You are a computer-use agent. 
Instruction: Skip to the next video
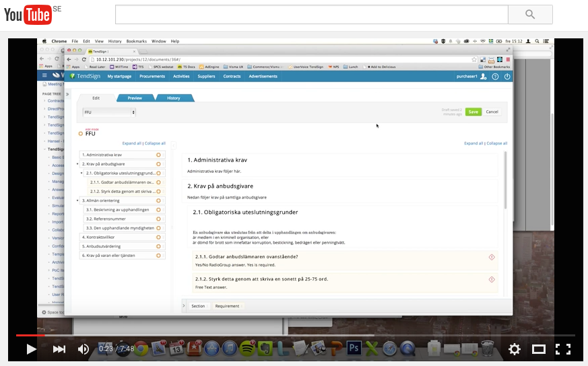pyautogui.click(x=59, y=349)
